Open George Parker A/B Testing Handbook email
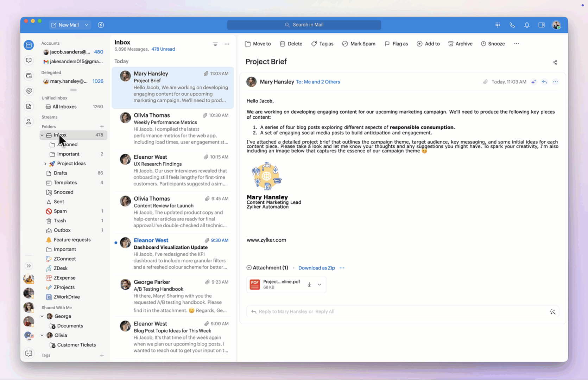Screen dimensions: 588x380 [173, 296]
